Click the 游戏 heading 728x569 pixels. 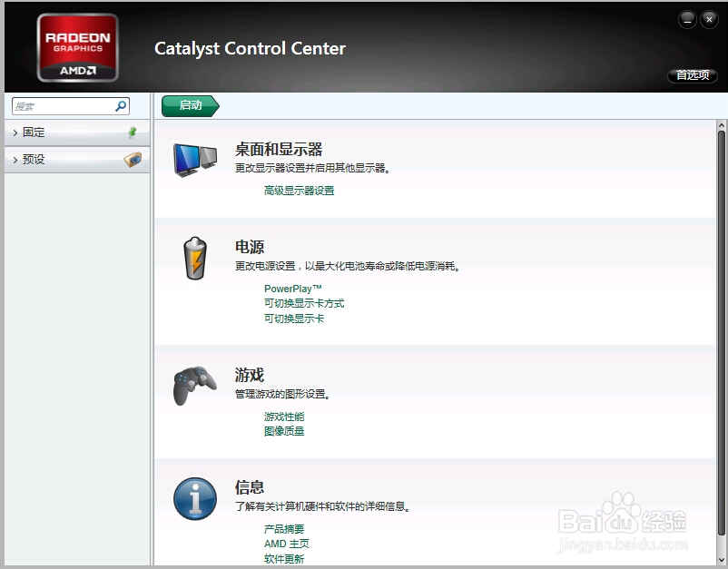click(250, 375)
